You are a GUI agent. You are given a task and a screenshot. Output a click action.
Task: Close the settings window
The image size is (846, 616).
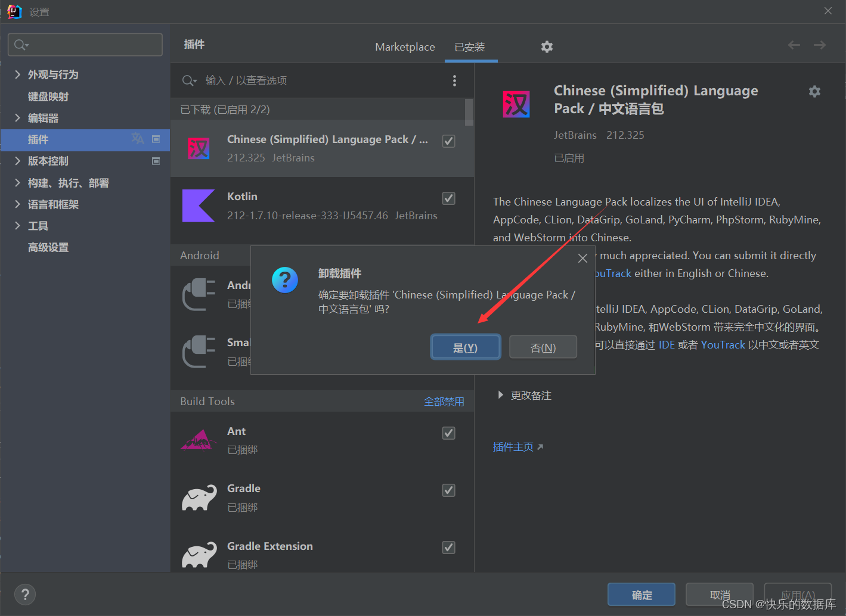pyautogui.click(x=828, y=11)
